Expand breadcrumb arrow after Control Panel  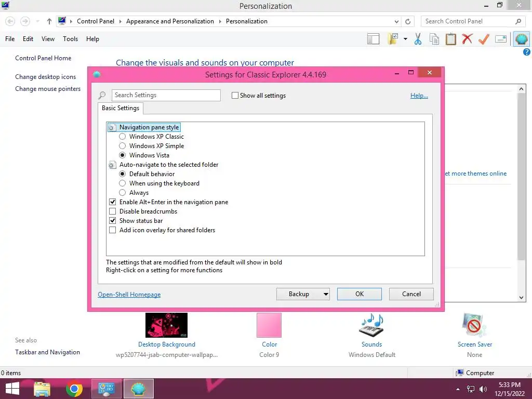click(x=120, y=21)
